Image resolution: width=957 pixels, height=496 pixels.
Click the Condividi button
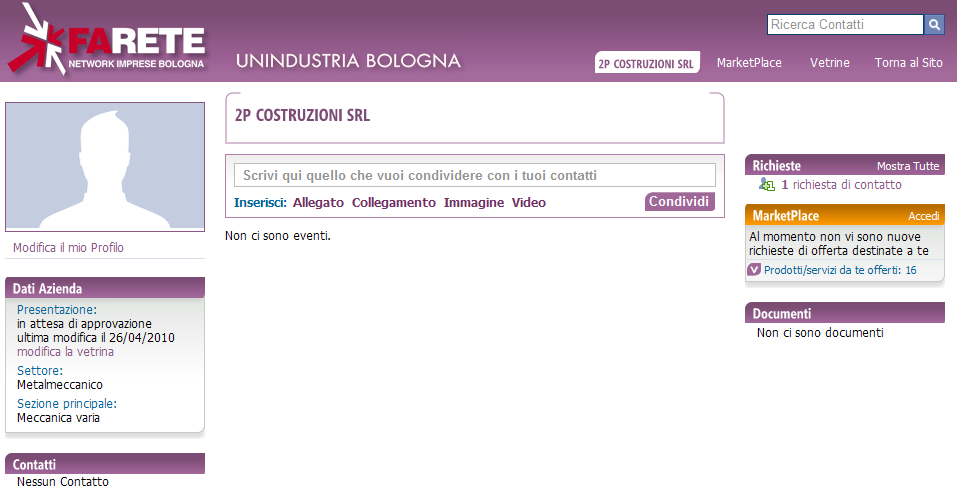coord(679,201)
